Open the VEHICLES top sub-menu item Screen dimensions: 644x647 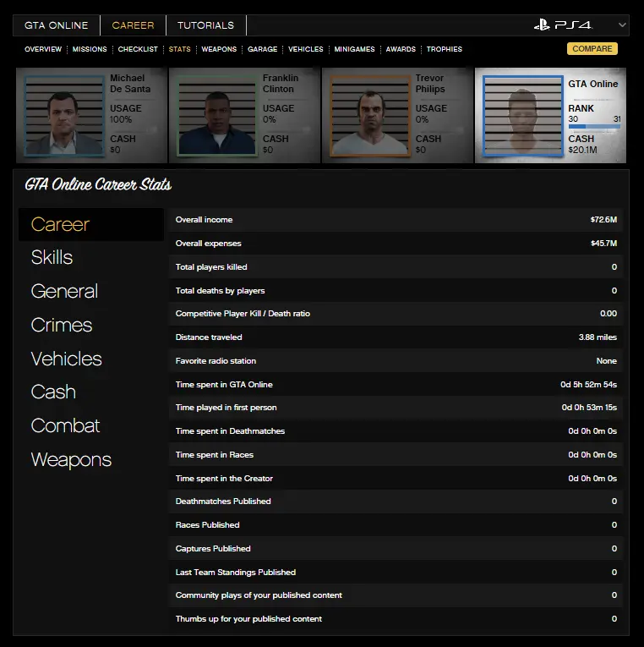305,49
